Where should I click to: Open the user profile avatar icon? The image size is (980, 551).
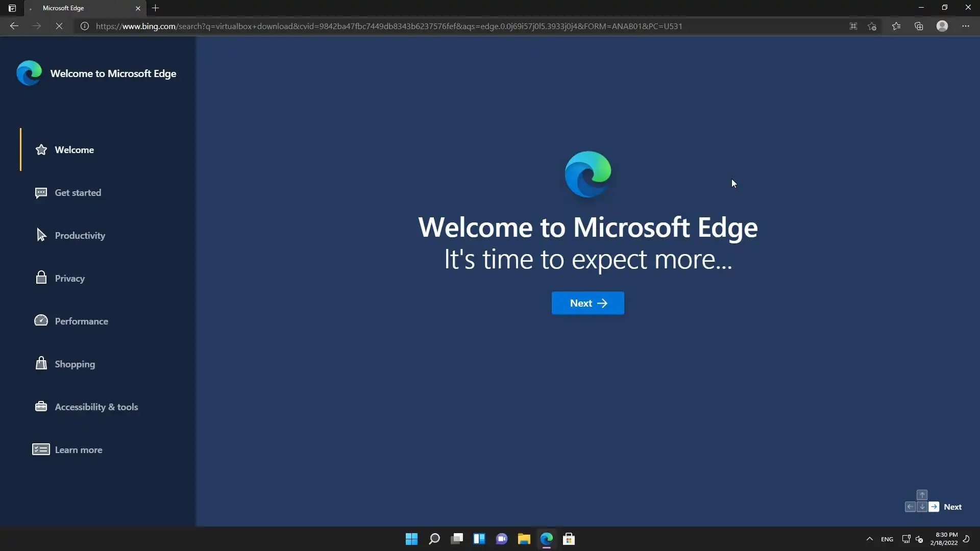point(942,26)
